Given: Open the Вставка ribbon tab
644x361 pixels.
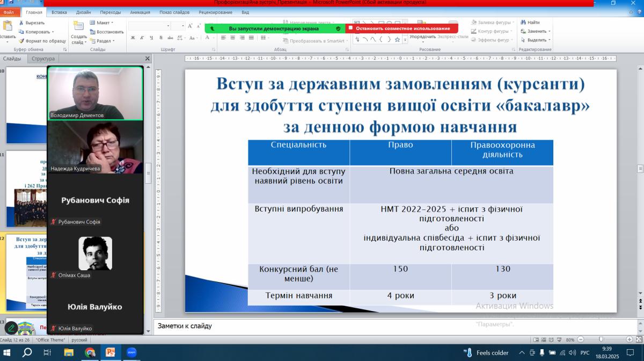Looking at the screenshot, I should tap(59, 12).
